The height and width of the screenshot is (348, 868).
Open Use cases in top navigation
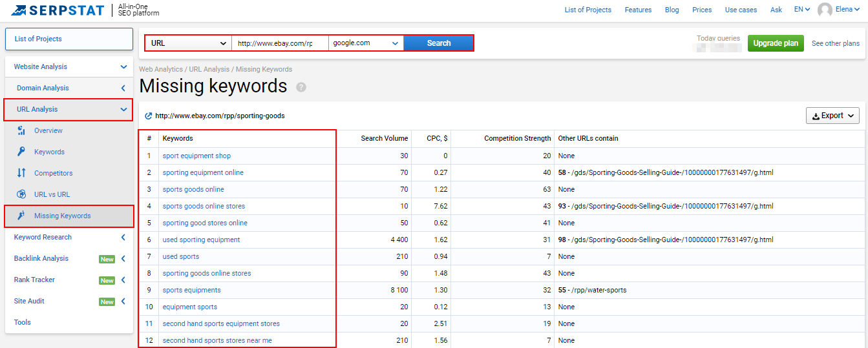point(741,10)
